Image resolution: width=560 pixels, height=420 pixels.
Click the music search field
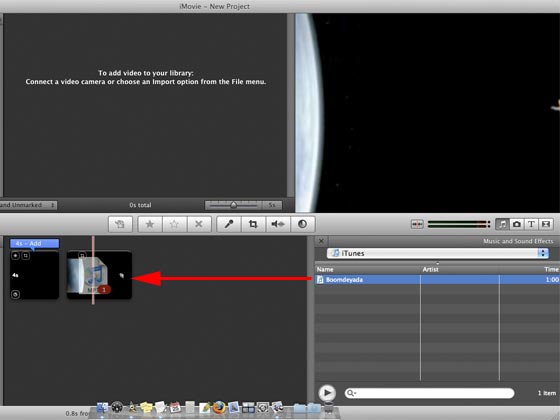click(x=429, y=393)
